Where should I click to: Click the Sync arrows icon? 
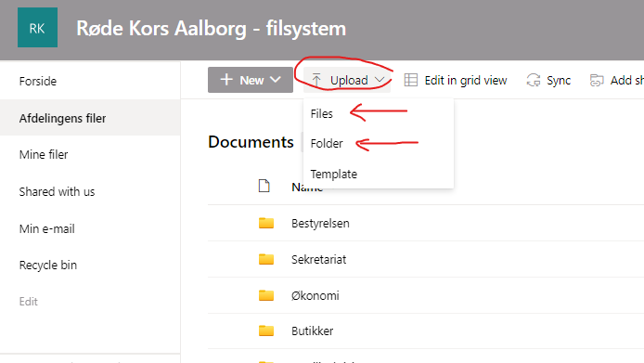click(533, 80)
